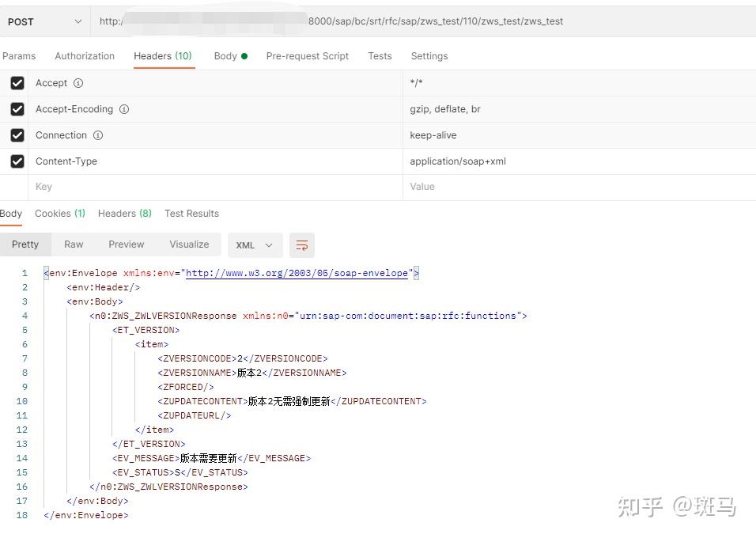Click the info icon beside Connection header
756x538 pixels.
pyautogui.click(x=97, y=135)
